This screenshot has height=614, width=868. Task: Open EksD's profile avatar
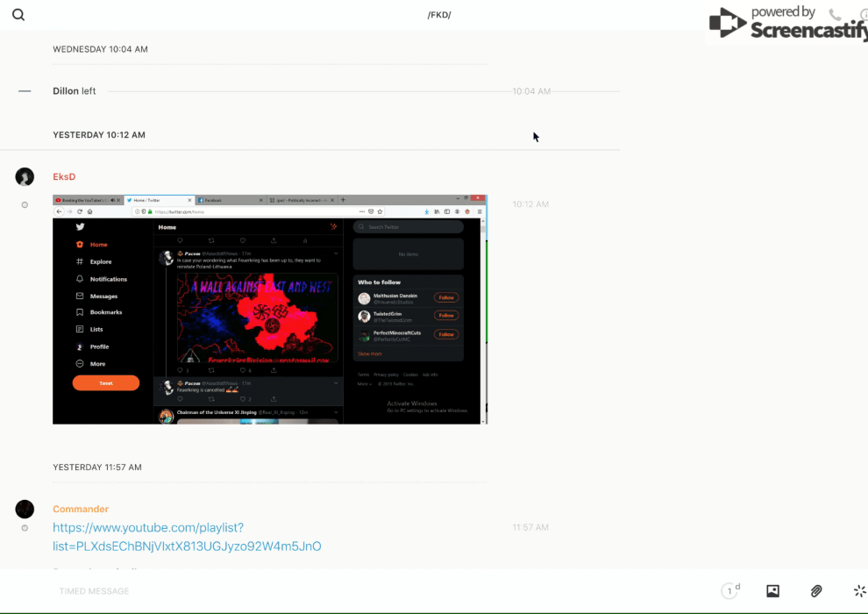click(x=25, y=177)
